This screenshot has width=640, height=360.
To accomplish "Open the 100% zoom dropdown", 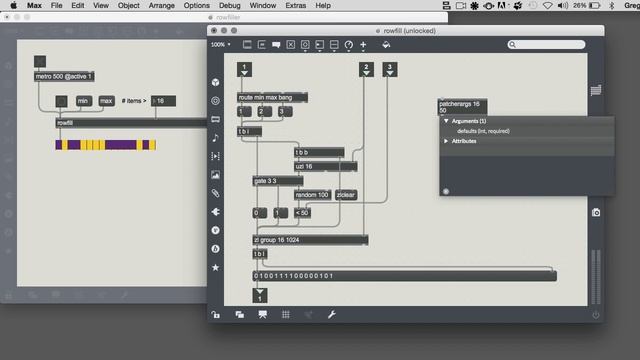I will (220, 44).
